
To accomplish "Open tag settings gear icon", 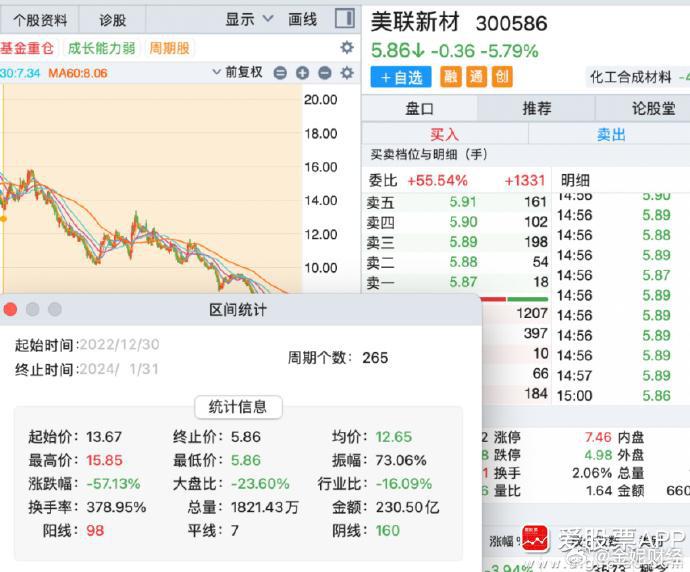I will point(347,48).
